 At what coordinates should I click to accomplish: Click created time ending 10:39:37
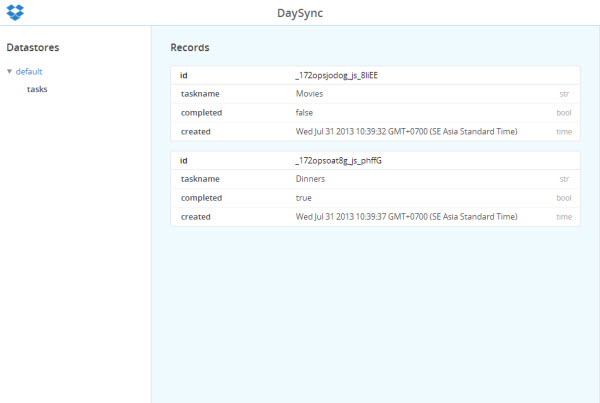pos(406,217)
